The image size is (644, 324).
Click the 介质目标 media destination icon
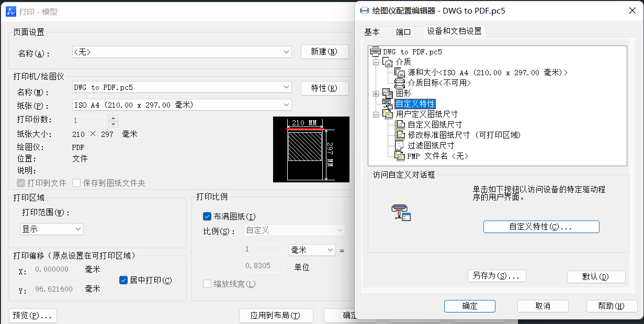400,83
